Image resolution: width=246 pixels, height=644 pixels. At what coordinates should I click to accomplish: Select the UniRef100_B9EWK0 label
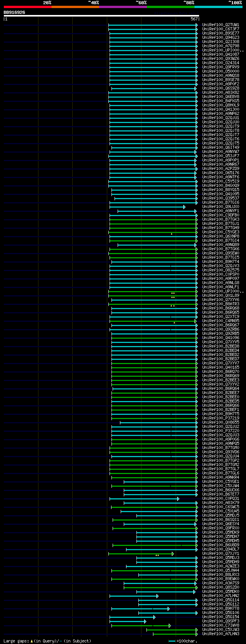click(x=221, y=579)
